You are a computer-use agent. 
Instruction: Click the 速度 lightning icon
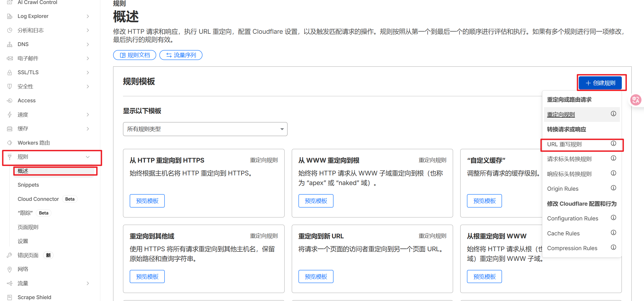(x=10, y=114)
